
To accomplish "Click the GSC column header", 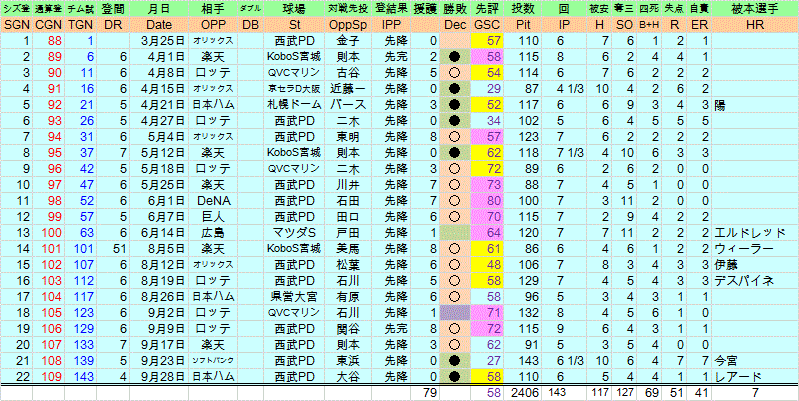I will [486, 24].
